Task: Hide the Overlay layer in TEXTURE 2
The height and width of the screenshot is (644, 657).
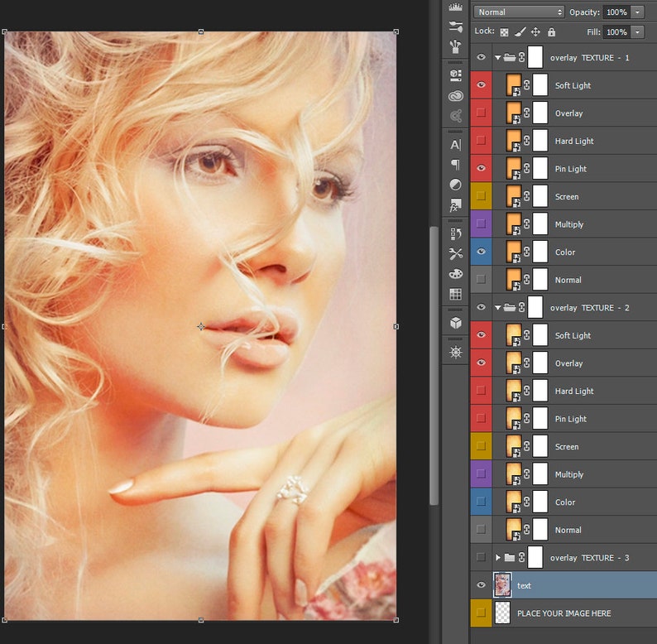Action: click(481, 363)
